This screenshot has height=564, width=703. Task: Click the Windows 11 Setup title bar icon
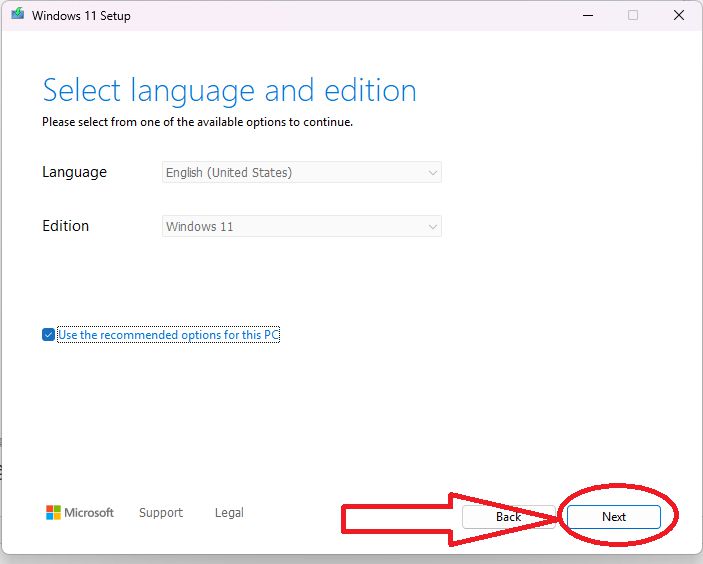17,15
